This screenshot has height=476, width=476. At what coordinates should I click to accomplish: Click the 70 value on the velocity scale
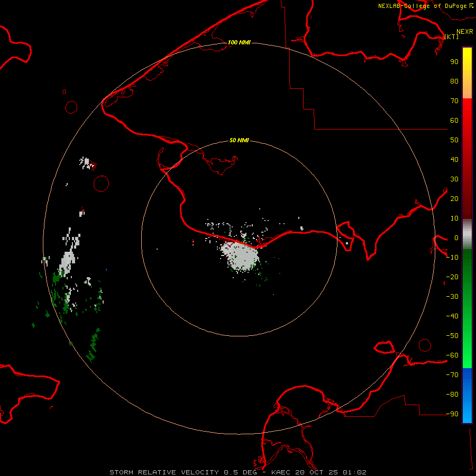(454, 101)
